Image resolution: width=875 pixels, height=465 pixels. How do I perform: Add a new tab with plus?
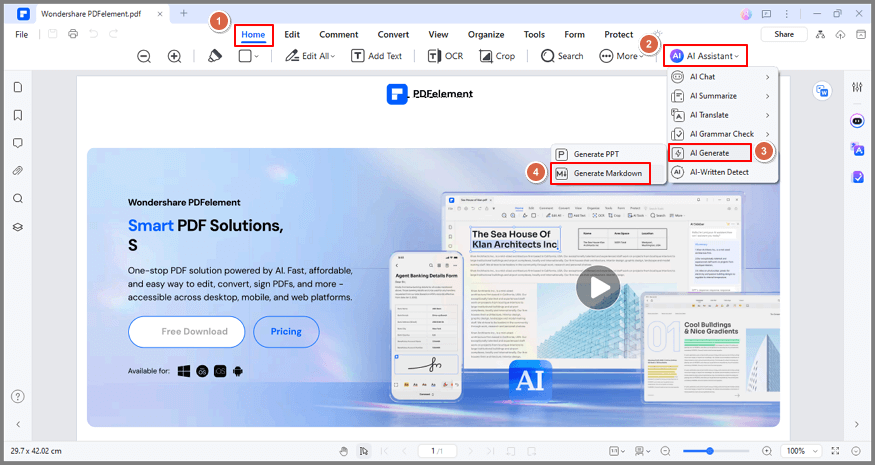184,13
